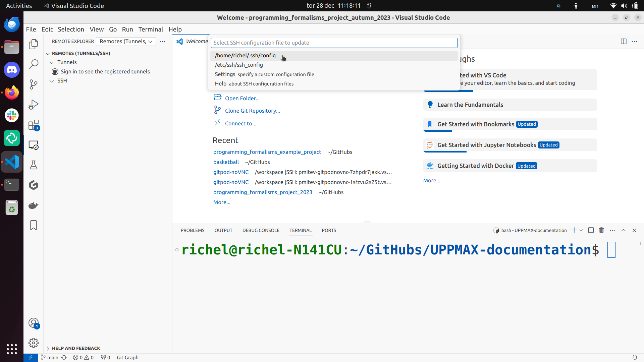The image size is (644, 362).
Task: Open the Search view in activity bar
Action: 34,64
